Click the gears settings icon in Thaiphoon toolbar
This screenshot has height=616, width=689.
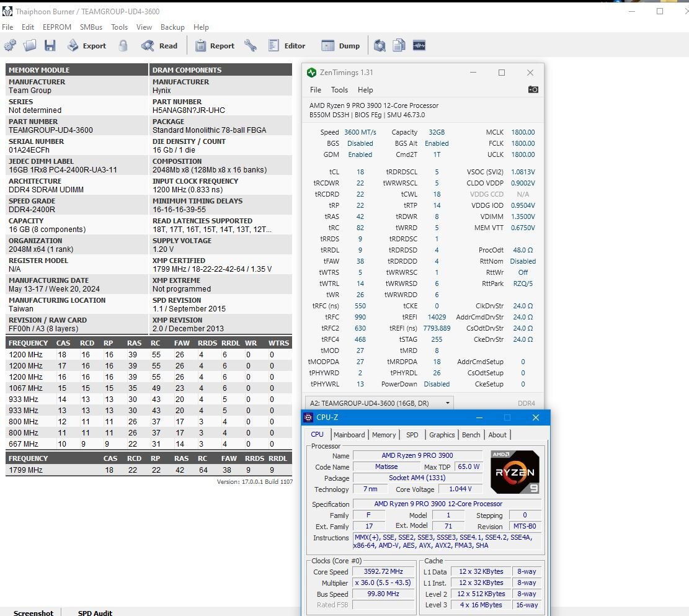coord(10,45)
